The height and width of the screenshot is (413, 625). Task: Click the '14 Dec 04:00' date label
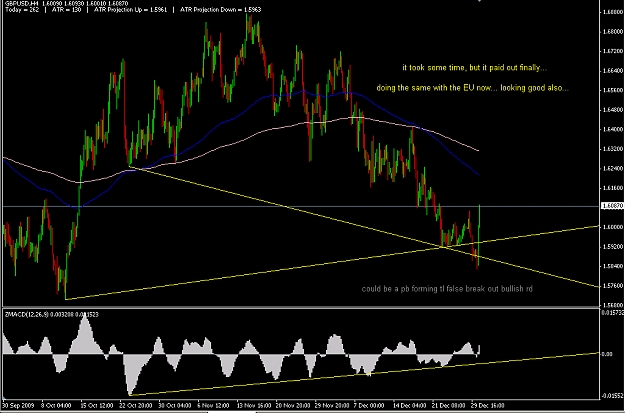click(x=410, y=406)
